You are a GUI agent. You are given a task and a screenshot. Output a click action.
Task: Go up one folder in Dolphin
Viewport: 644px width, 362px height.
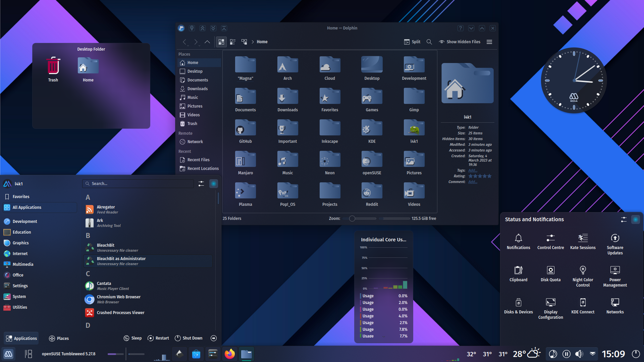[x=207, y=42]
